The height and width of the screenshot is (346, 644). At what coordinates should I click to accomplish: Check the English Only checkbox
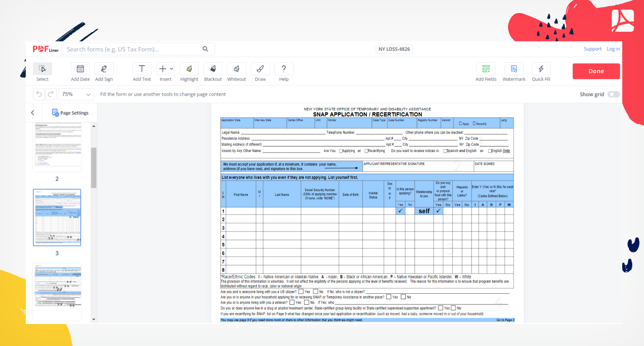(x=489, y=151)
